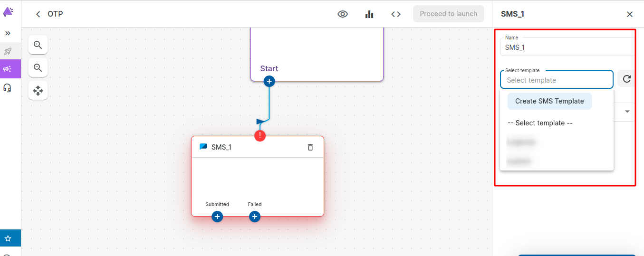
Task: Expand the dropdown arrow behind template list
Action: coord(627,112)
